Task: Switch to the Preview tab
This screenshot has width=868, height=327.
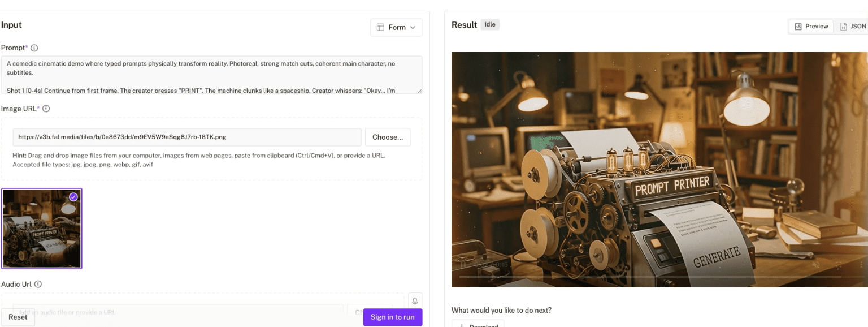Action: coord(811,27)
